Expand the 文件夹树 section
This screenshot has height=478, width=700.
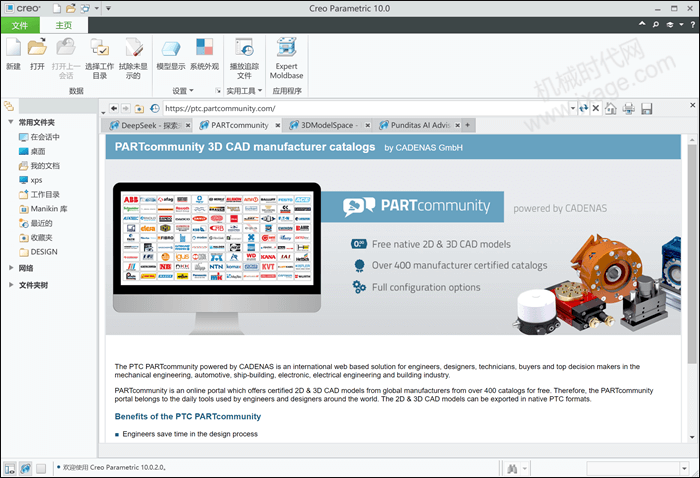11,285
